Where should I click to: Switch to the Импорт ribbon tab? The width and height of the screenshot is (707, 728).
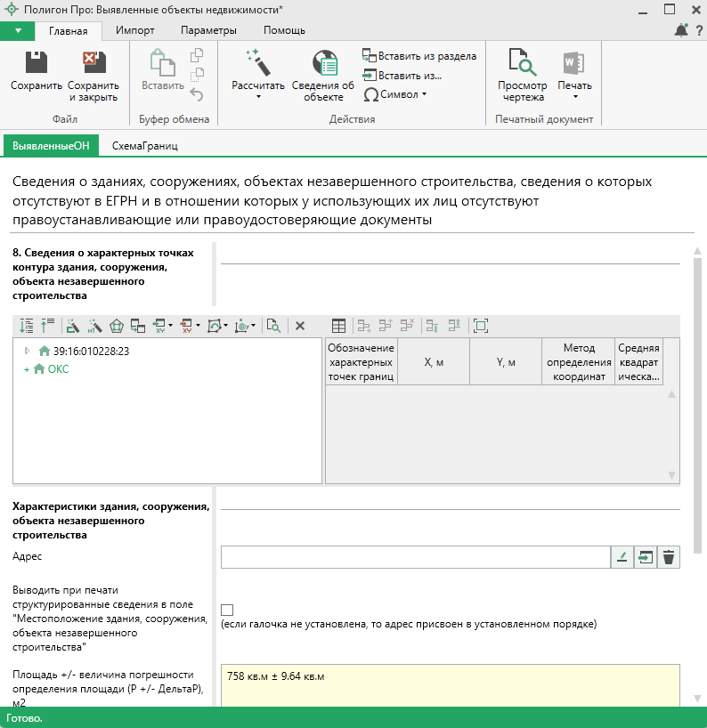pos(134,30)
